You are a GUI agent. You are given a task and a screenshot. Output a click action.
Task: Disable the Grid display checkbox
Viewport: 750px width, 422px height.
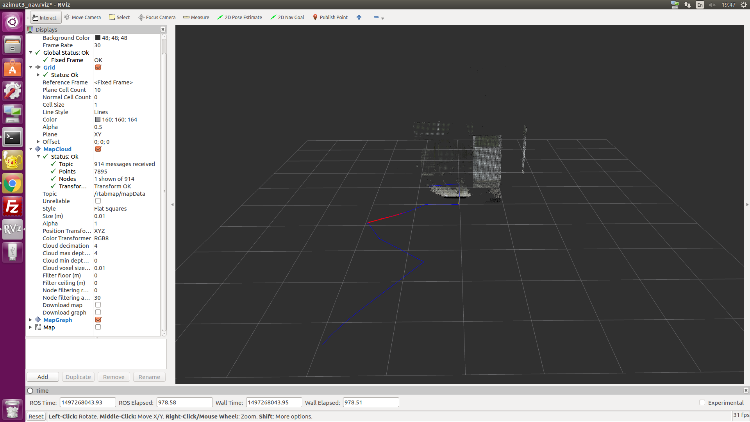tap(97, 67)
